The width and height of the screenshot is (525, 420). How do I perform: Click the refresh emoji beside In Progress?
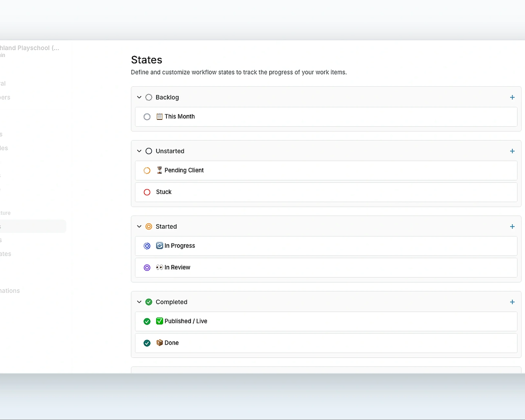pyautogui.click(x=160, y=246)
